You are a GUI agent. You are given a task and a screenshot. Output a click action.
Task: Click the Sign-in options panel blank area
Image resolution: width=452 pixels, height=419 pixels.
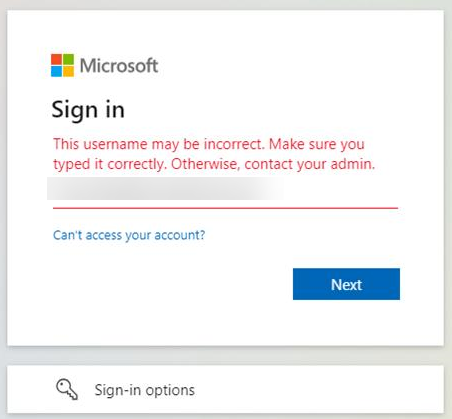tap(317, 389)
